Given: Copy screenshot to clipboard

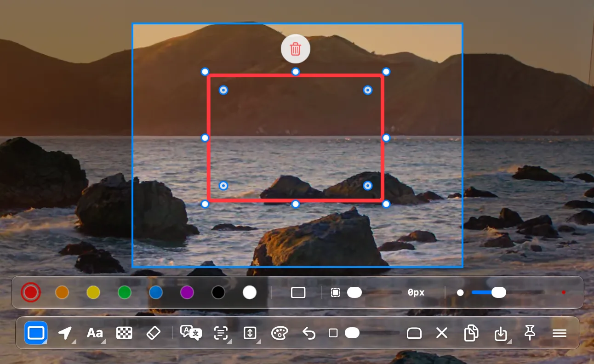Looking at the screenshot, I should click(471, 333).
